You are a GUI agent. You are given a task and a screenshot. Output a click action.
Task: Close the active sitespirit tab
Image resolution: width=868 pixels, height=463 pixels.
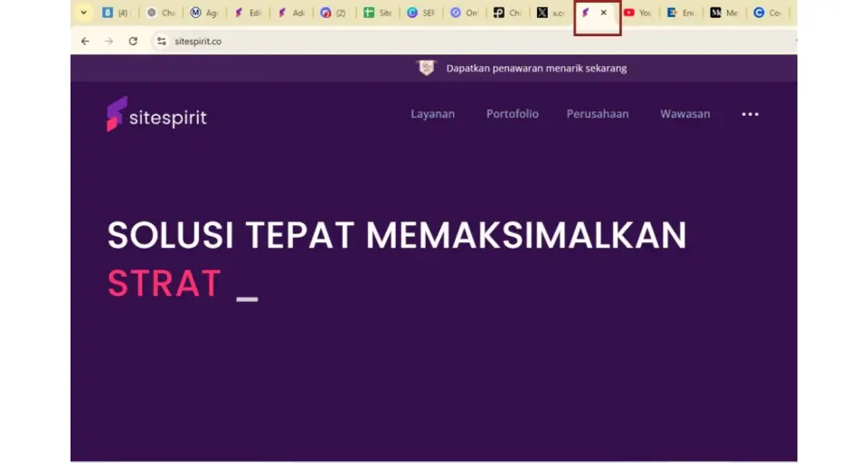point(604,12)
